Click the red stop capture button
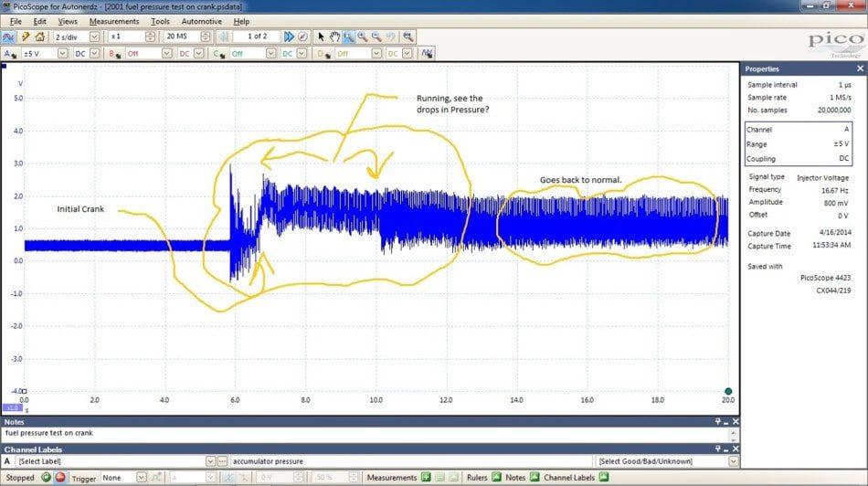 [60, 477]
